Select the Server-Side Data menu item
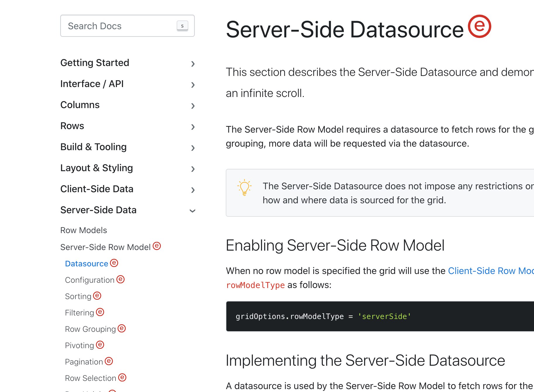 coord(98,210)
